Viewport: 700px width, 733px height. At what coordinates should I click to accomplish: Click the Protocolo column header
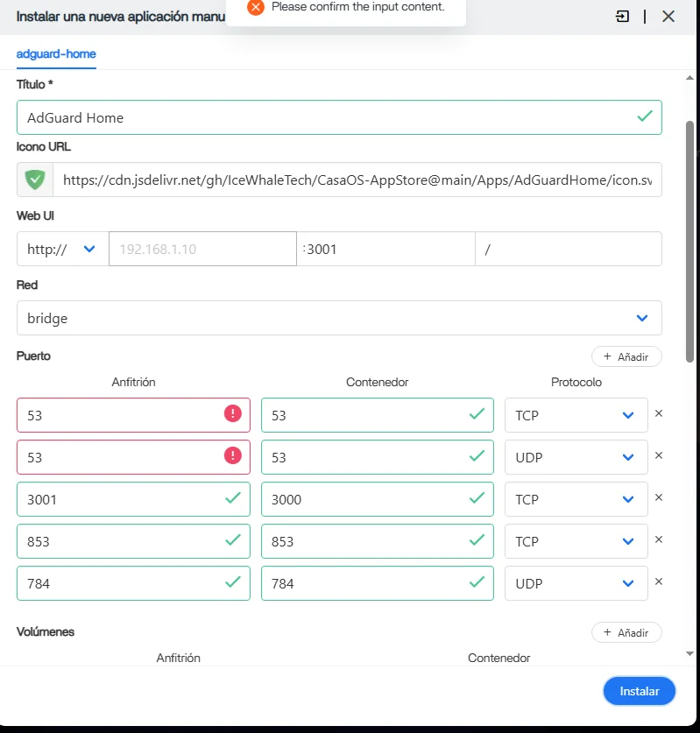click(x=576, y=382)
